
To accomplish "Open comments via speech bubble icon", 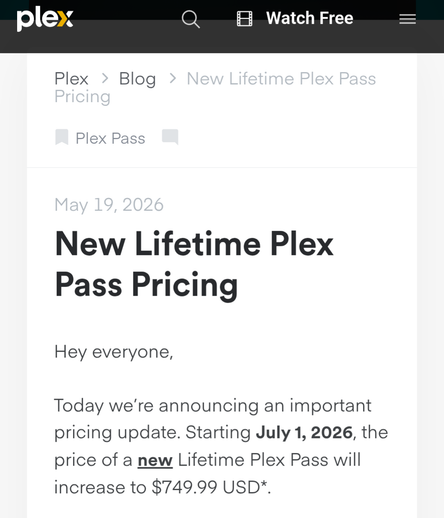I will click(x=170, y=137).
